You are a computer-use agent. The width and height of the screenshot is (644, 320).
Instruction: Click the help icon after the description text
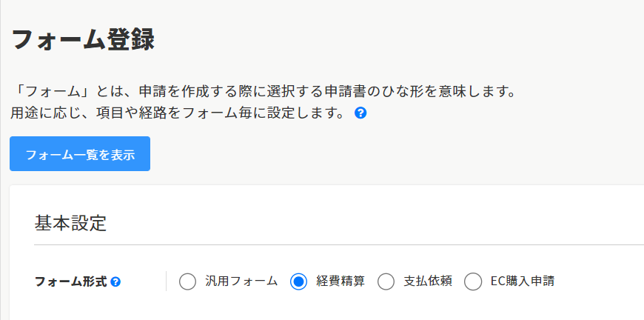click(360, 113)
